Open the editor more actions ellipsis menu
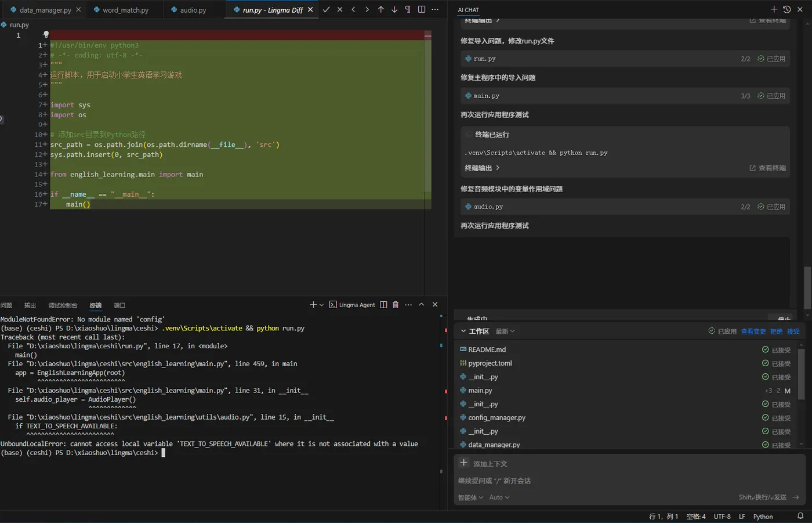This screenshot has width=812, height=523. 435,9
